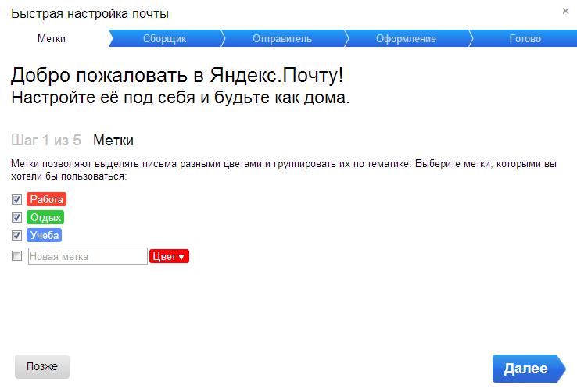Screen dimensions: 577x392
Task: Jump to the Готово step tab
Action: point(525,39)
